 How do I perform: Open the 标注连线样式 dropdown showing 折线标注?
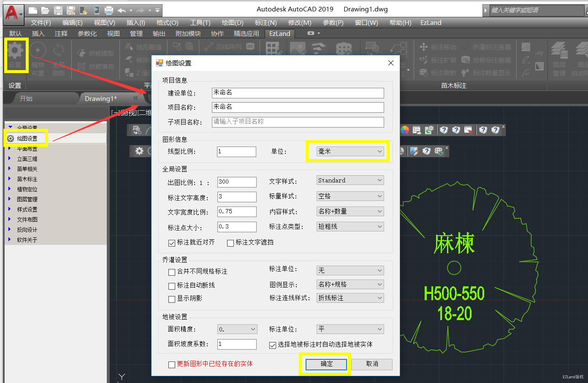pos(350,298)
